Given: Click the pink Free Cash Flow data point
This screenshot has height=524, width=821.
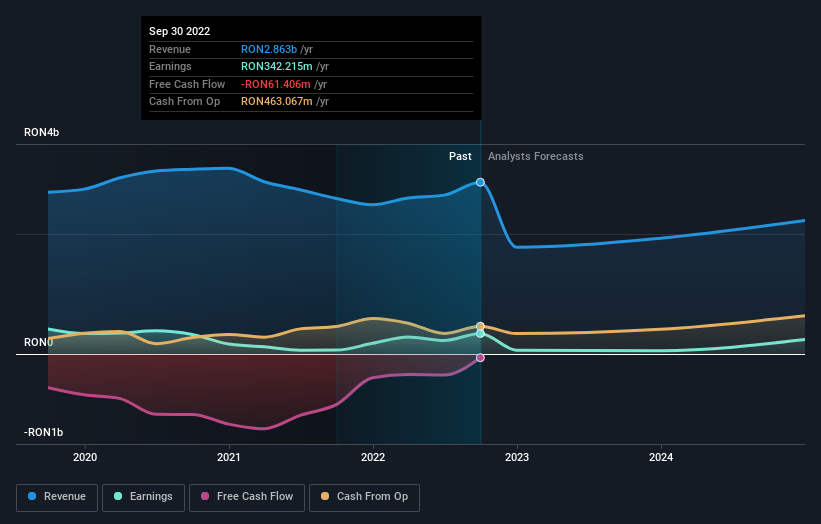Looking at the screenshot, I should click(480, 358).
